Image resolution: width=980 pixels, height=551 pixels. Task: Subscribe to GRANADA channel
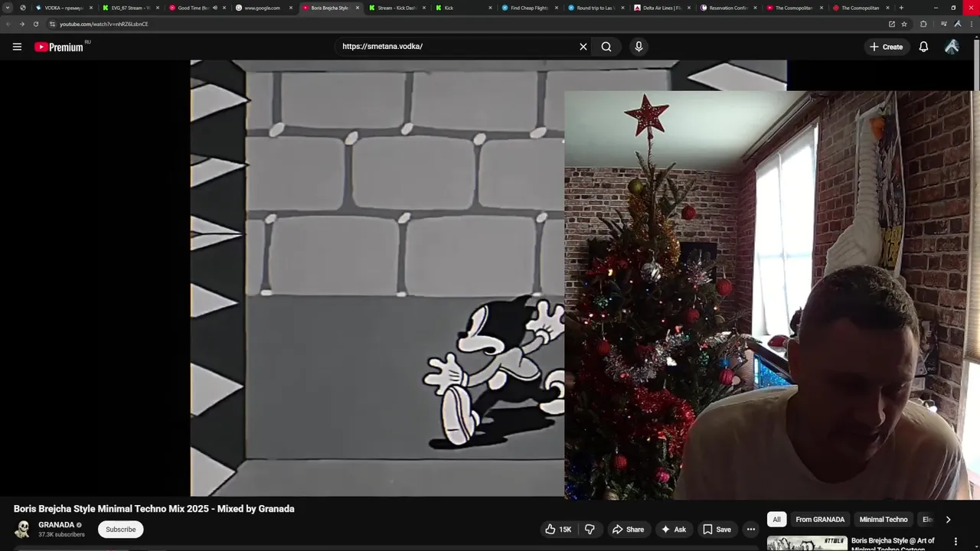pos(120,530)
